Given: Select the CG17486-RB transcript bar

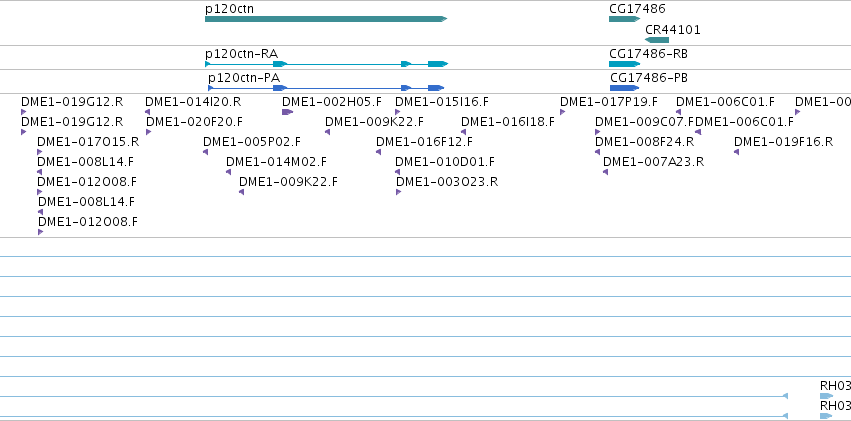Looking at the screenshot, I should pyautogui.click(x=624, y=64).
